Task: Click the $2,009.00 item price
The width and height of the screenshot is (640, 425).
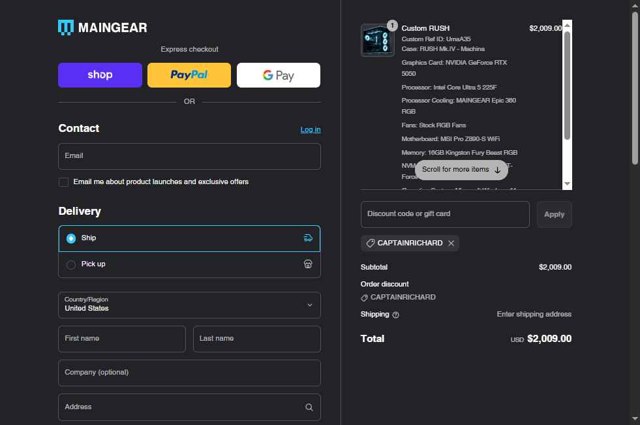Action: point(545,28)
